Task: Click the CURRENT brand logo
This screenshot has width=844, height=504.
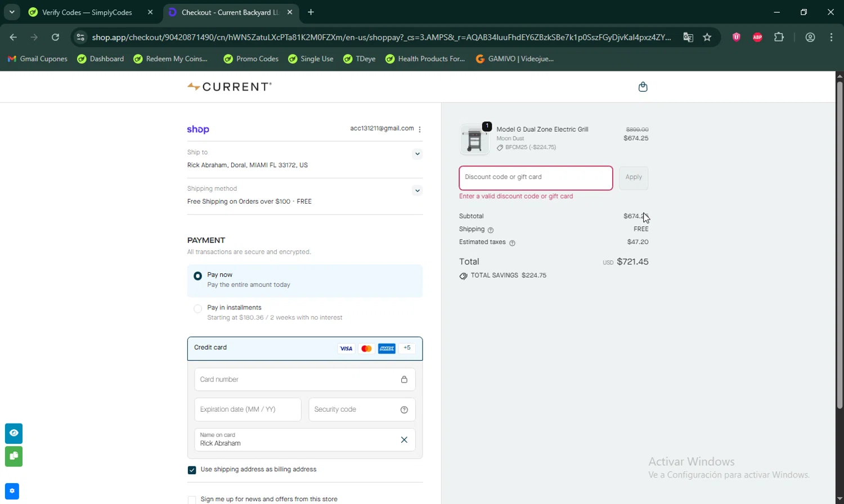Action: point(230,87)
